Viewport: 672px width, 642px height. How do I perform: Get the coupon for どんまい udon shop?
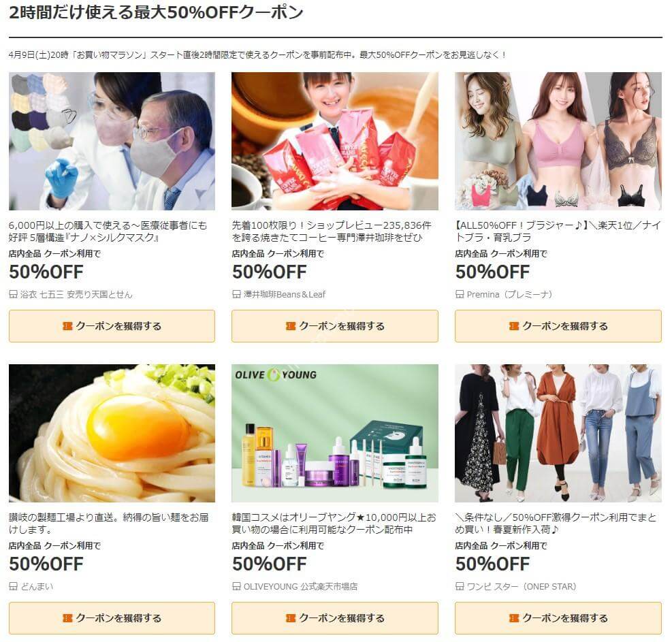(x=112, y=618)
